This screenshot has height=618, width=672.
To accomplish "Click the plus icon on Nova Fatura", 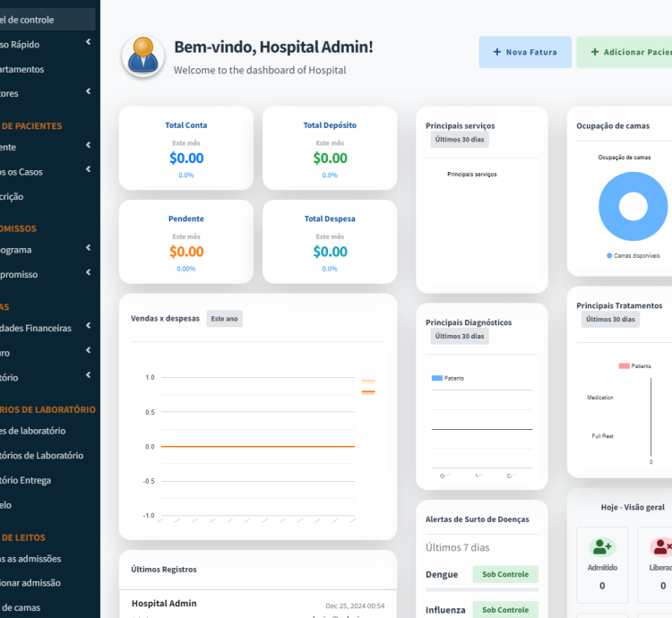I will (x=496, y=52).
